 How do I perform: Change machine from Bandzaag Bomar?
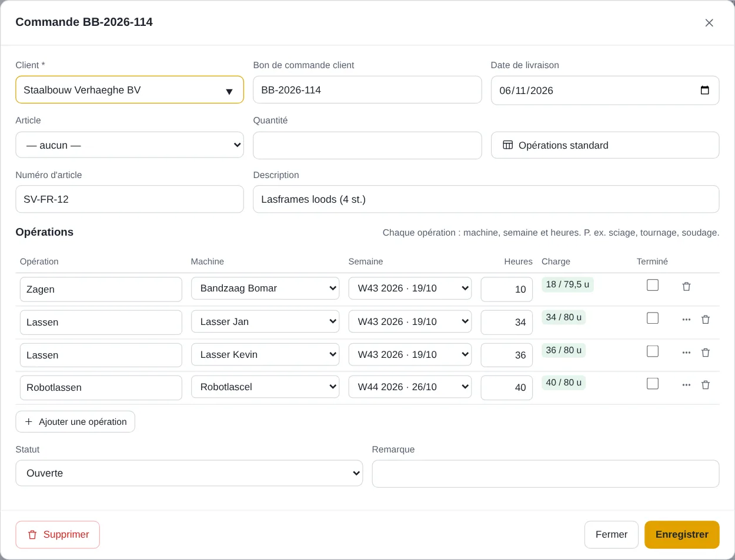[265, 289]
